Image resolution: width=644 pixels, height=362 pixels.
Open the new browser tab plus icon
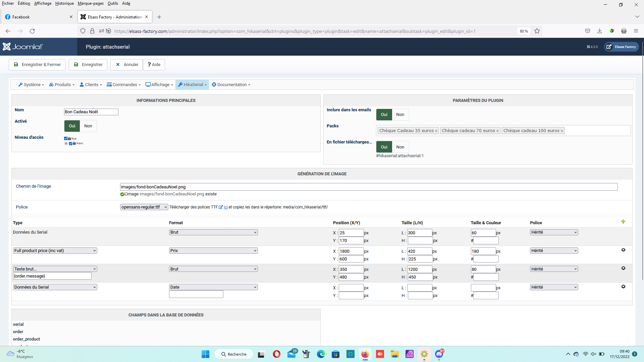click(x=159, y=17)
